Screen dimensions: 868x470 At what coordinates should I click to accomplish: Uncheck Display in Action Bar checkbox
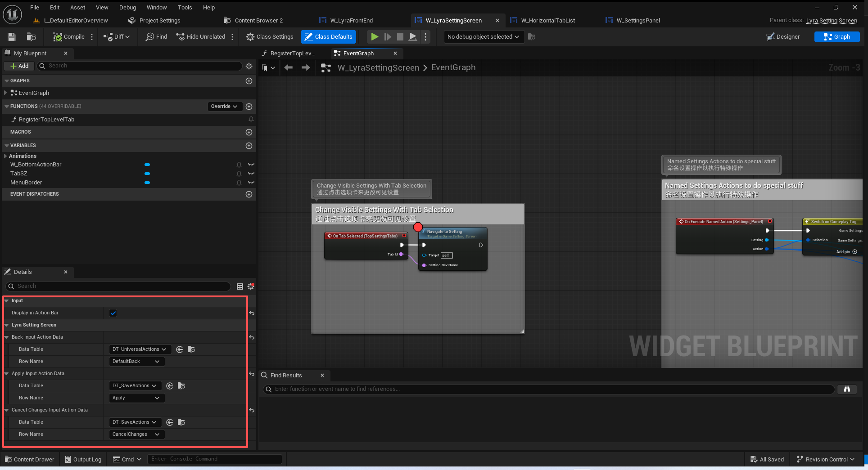tap(113, 313)
